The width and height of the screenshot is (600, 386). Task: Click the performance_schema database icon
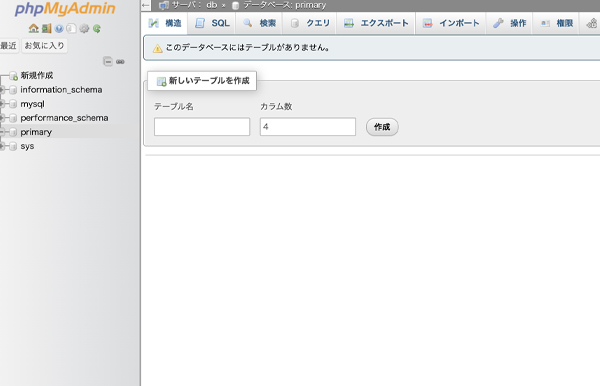coord(13,118)
